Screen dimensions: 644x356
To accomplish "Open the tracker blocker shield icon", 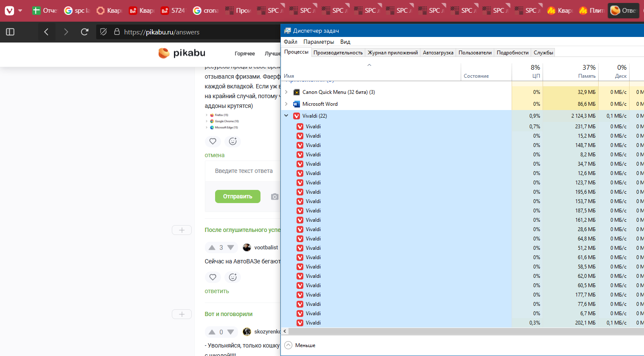I will [x=103, y=32].
